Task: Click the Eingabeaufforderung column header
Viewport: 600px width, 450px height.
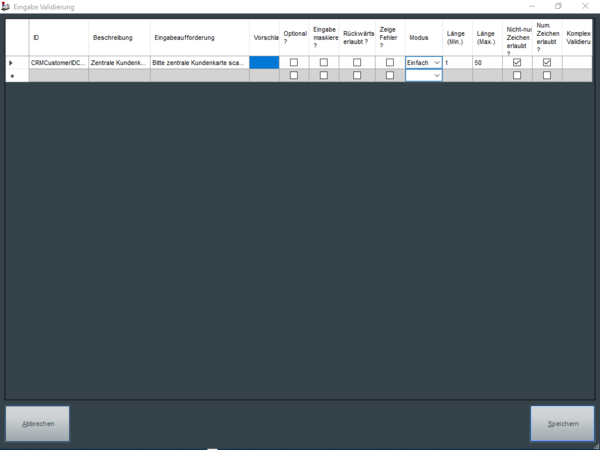Action: click(x=199, y=37)
